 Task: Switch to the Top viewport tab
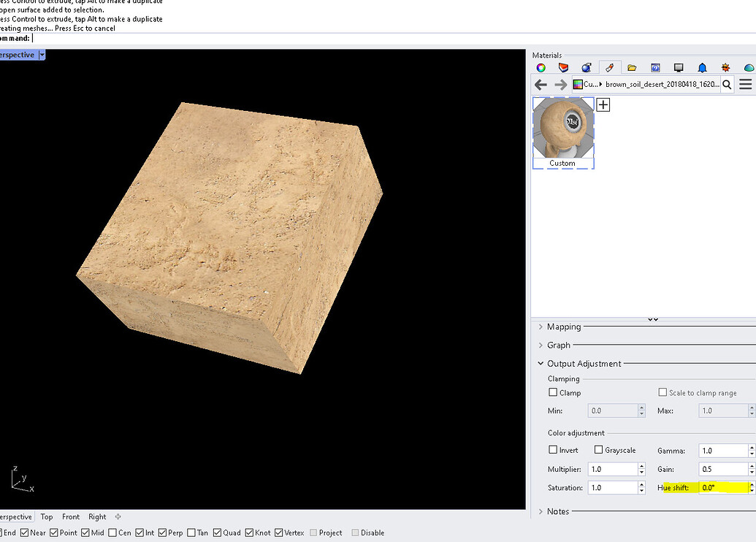coord(46,516)
